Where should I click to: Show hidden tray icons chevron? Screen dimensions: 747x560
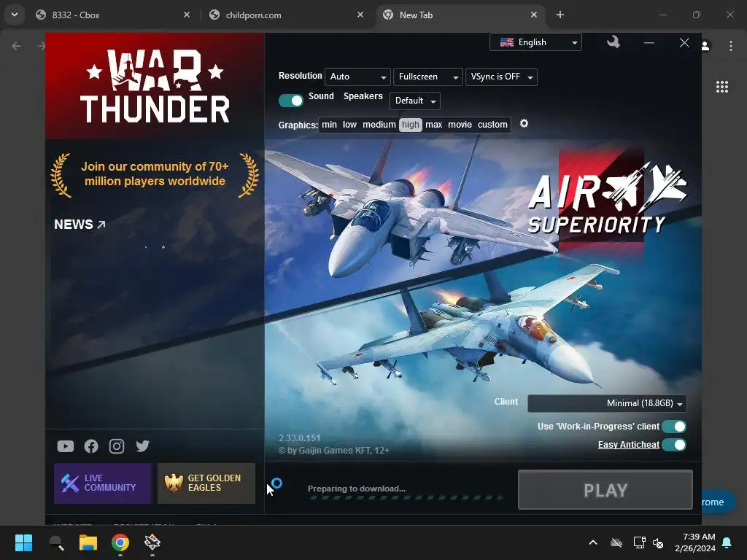tap(593, 542)
